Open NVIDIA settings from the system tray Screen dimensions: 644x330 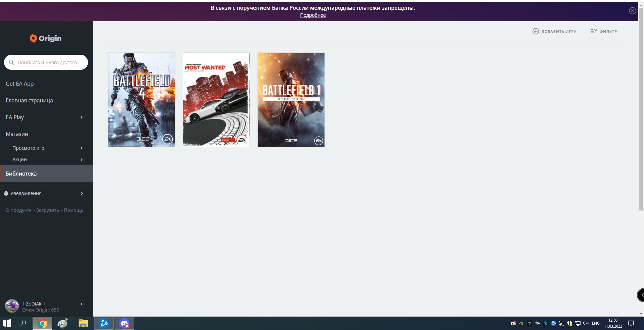pyautogui.click(x=521, y=323)
